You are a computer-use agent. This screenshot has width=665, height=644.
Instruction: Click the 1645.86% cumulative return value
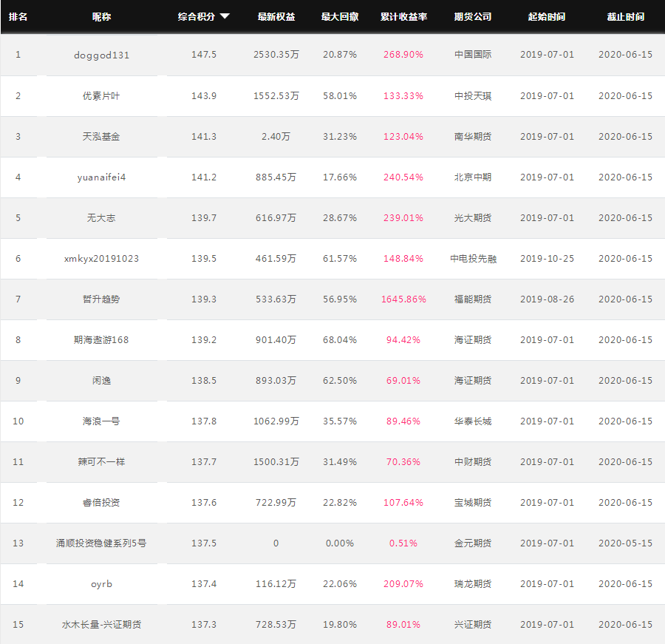tap(403, 299)
